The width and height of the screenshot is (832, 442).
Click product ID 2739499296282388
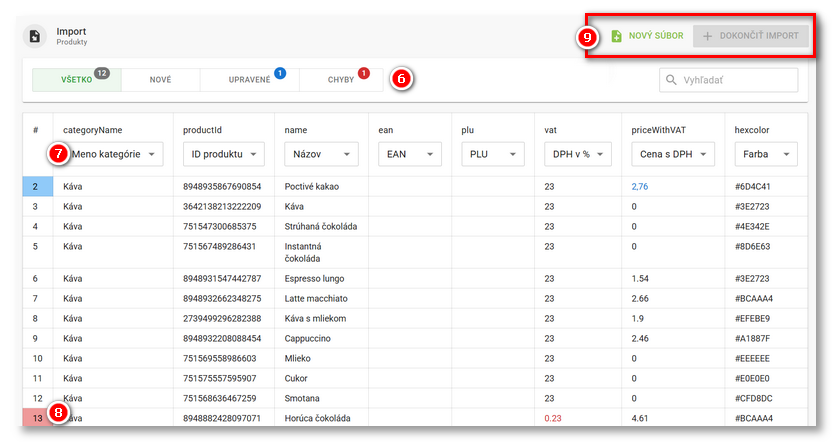click(x=222, y=318)
